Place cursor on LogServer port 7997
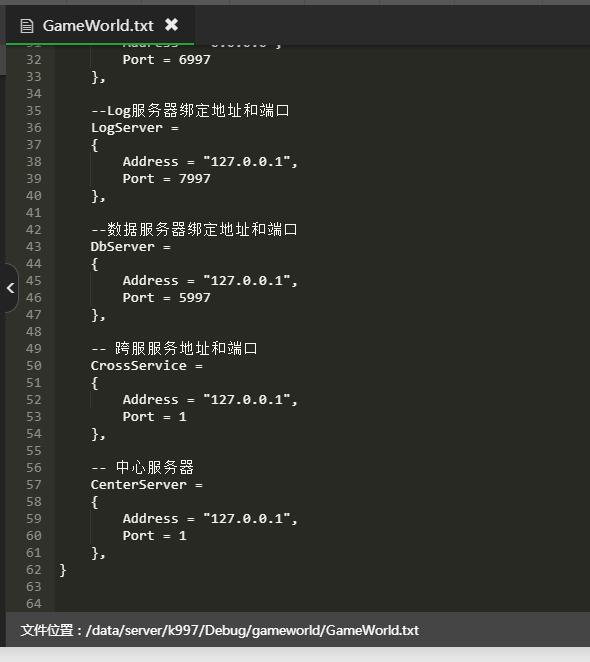 pyautogui.click(x=194, y=179)
